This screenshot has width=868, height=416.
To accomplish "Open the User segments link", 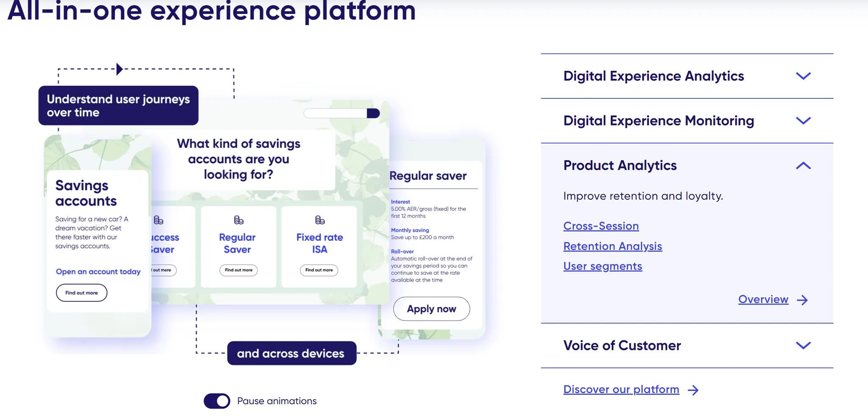I will 603,266.
